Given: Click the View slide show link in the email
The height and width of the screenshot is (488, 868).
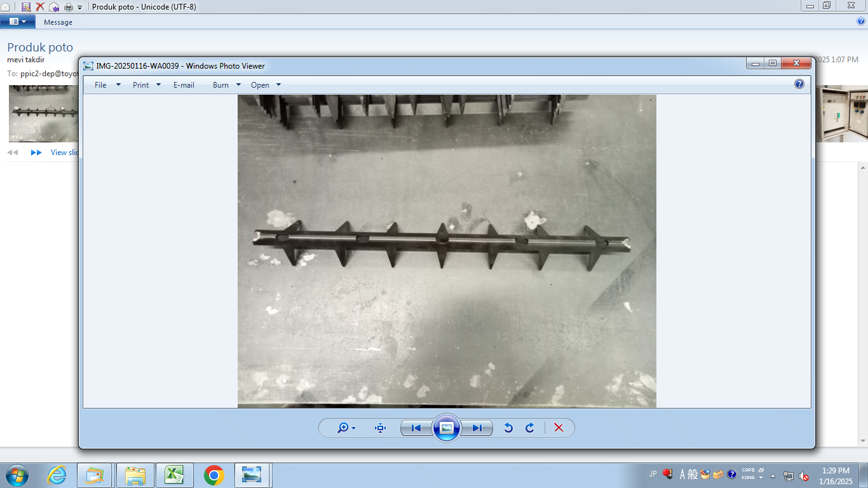Looking at the screenshot, I should click(65, 152).
